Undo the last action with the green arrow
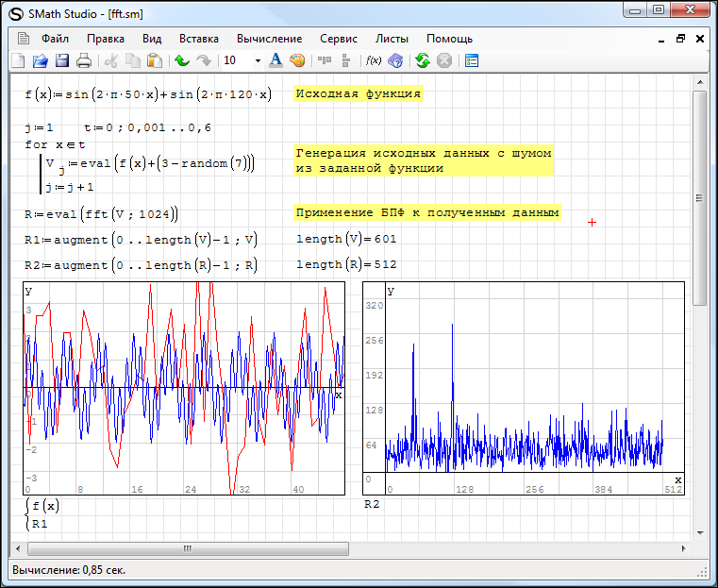Viewport: 718px width, 588px height. (x=181, y=60)
